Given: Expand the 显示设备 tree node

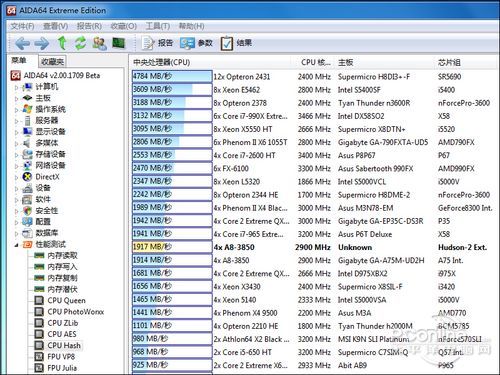Looking at the screenshot, I should (x=16, y=132).
